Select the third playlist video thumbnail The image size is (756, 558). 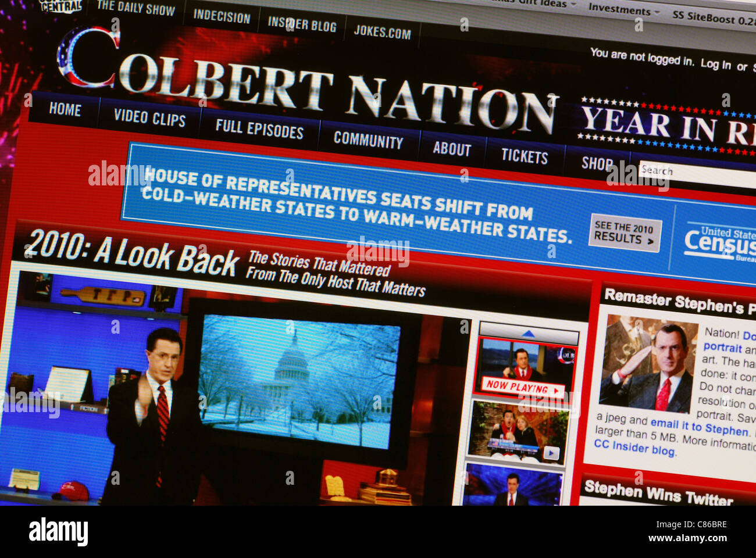[512, 485]
